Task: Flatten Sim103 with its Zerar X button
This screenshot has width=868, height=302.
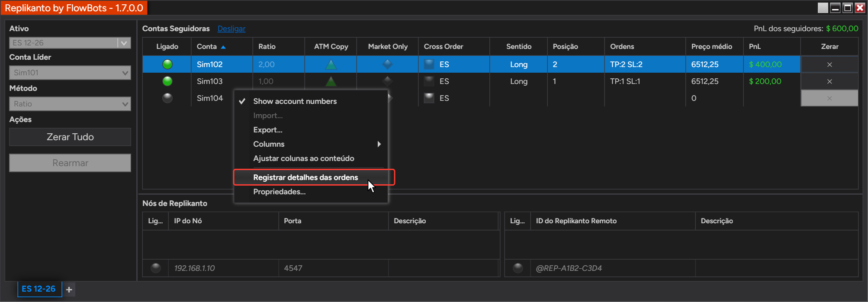Action: pyautogui.click(x=829, y=81)
